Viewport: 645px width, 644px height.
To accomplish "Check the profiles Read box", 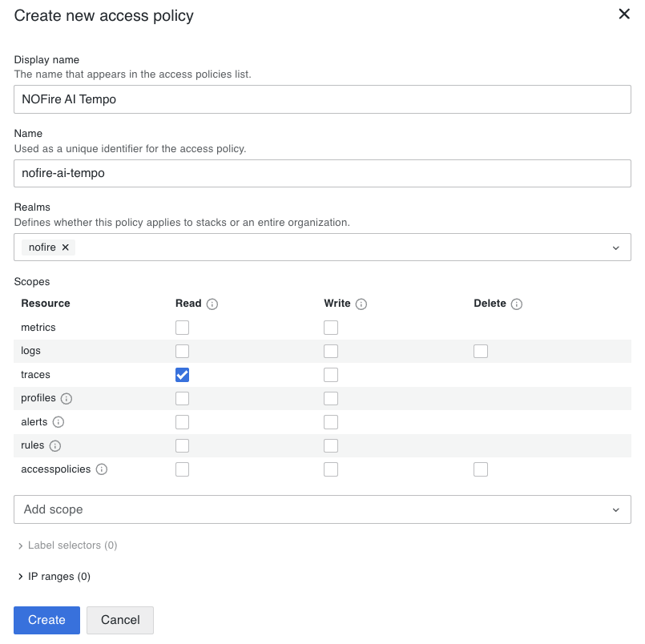I will tap(182, 398).
